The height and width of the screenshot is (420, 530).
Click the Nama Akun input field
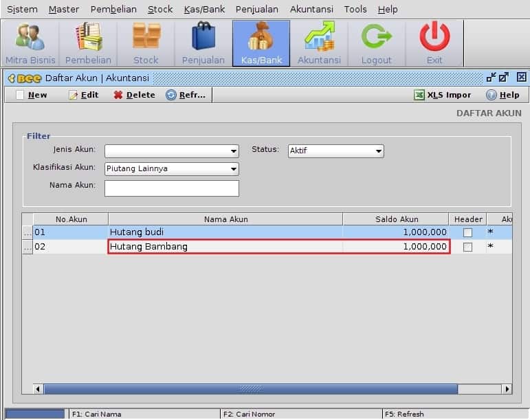coord(172,188)
